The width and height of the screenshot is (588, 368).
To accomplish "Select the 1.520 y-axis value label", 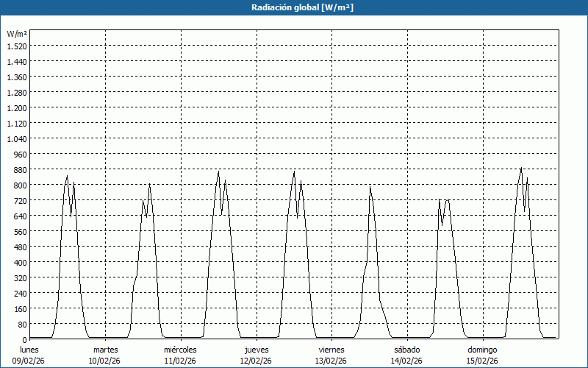I will (17, 46).
